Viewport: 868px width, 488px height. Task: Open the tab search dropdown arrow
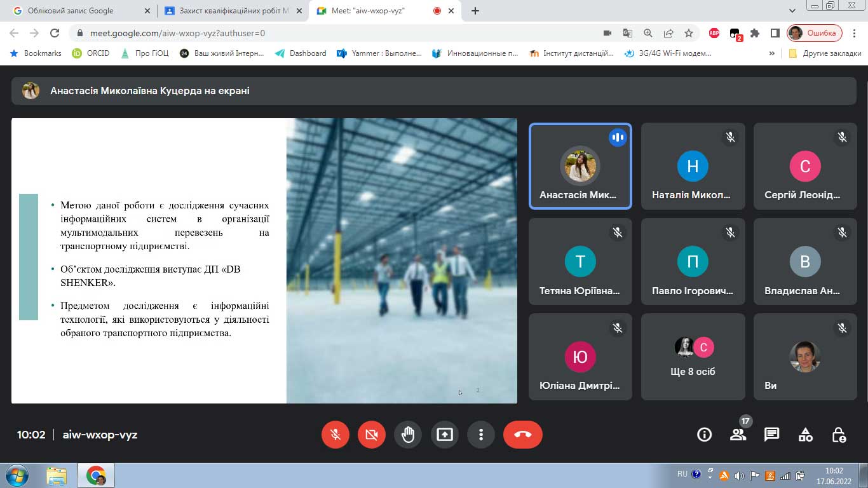point(792,11)
